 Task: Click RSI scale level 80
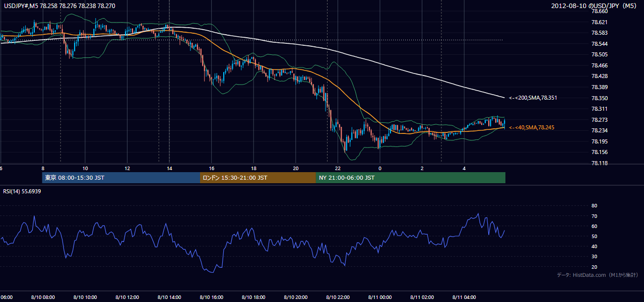coord(594,206)
